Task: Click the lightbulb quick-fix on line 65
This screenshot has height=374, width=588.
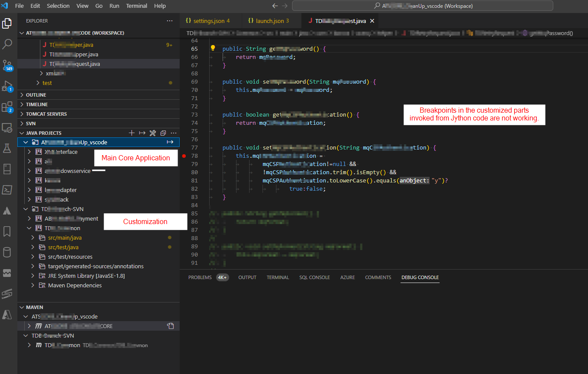Action: point(213,49)
